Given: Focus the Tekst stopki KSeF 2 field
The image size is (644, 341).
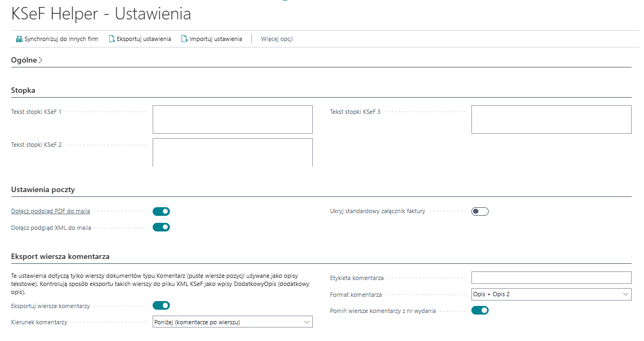Looking at the screenshot, I should click(232, 152).
